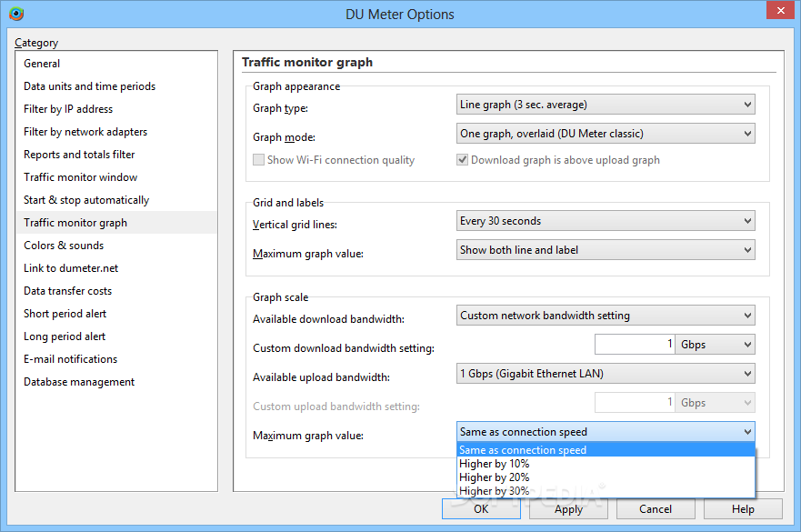Open Start & stop automatically category
801x532 pixels.
tap(116, 200)
